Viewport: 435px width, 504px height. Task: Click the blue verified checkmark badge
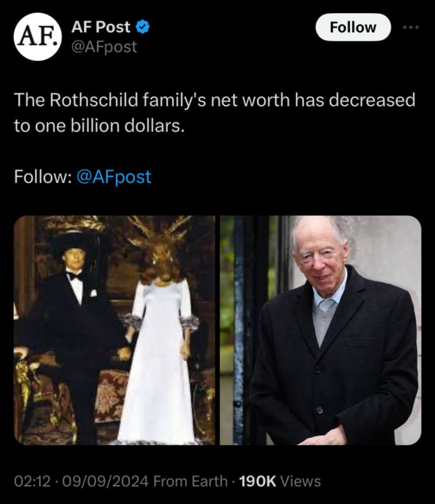[x=143, y=27]
